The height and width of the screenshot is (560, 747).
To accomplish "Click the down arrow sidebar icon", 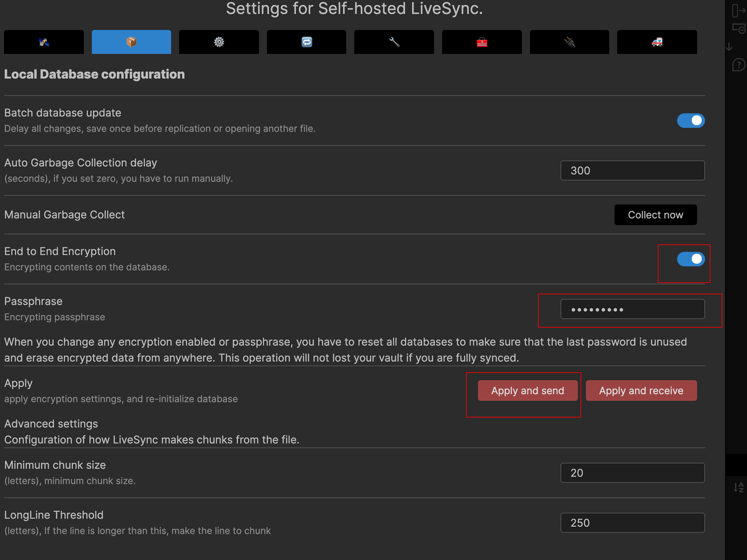I will (729, 47).
